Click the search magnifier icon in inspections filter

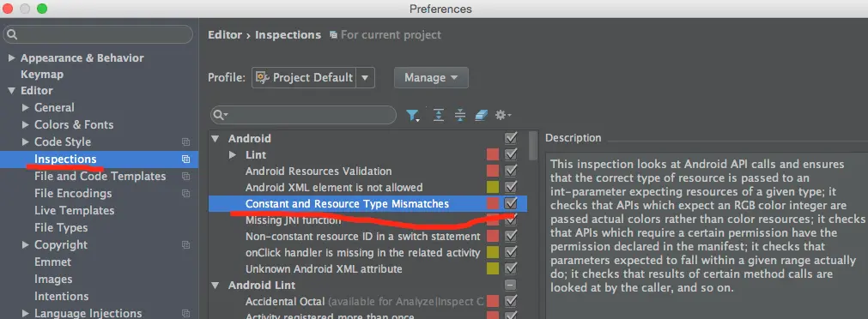click(221, 115)
